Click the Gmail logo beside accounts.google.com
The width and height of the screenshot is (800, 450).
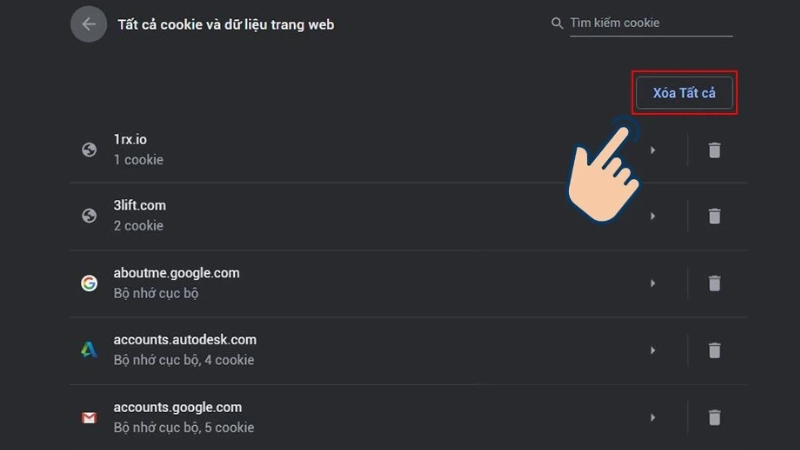click(x=89, y=417)
